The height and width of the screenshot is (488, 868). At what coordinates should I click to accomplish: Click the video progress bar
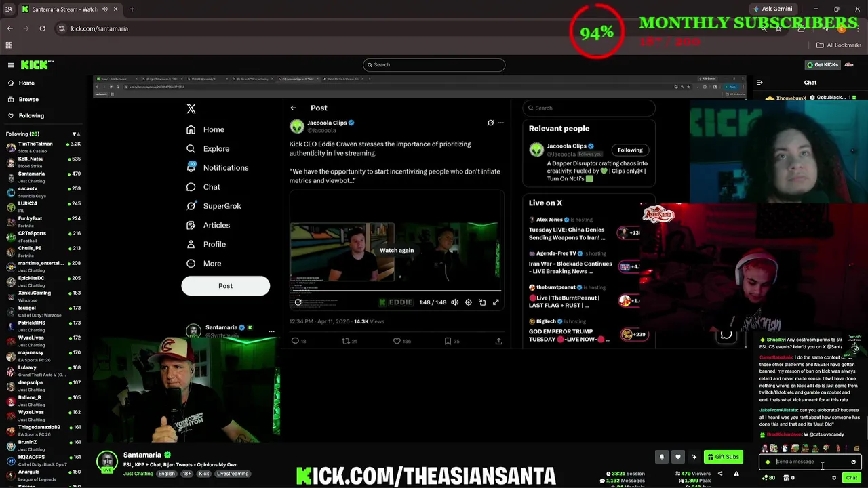coord(397,291)
